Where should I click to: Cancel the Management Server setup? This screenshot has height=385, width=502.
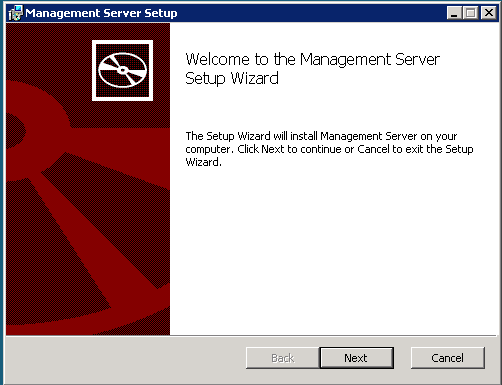click(448, 358)
